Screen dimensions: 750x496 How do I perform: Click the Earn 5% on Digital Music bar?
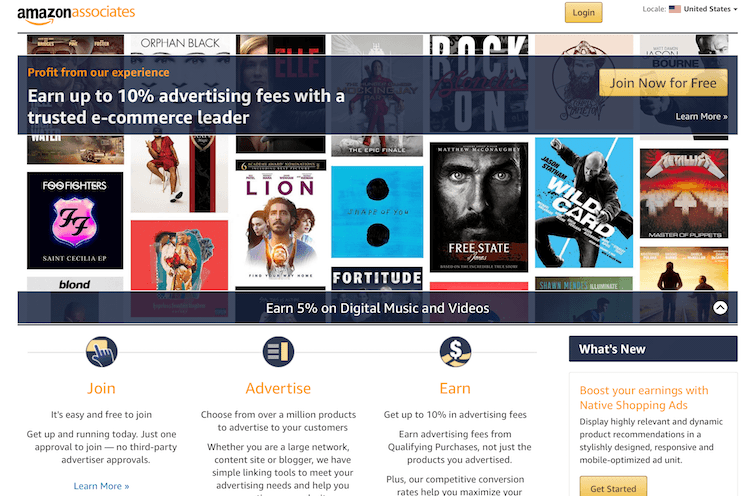tap(377, 308)
